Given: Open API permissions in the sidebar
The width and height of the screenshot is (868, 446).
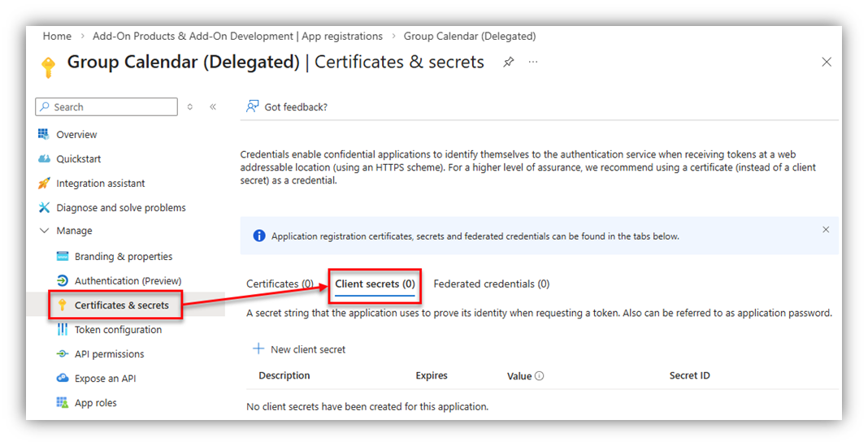Looking at the screenshot, I should [109, 354].
